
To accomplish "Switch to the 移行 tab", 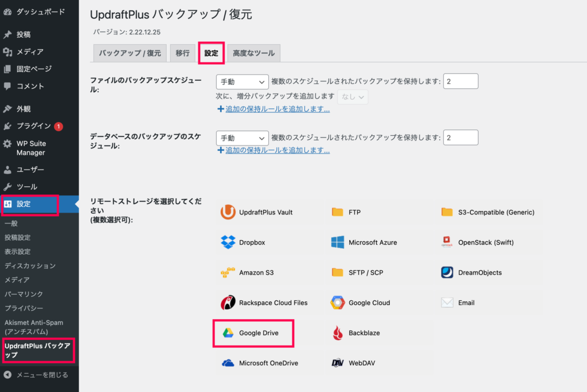I will pyautogui.click(x=183, y=53).
